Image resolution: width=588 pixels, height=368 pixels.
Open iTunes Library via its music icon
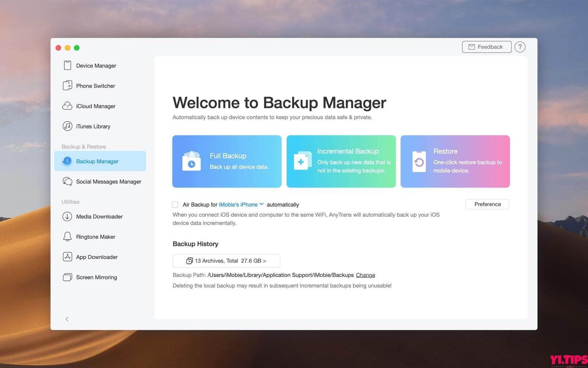(67, 126)
